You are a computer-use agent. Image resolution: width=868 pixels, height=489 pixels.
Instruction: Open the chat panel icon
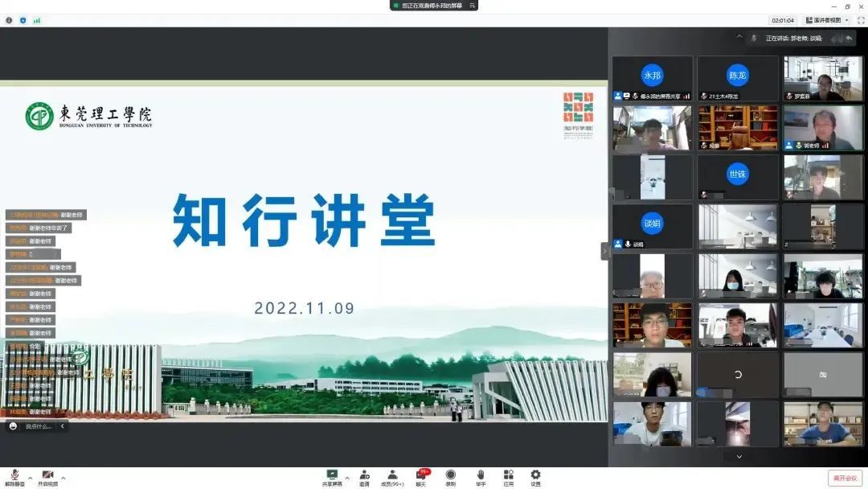pyautogui.click(x=420, y=476)
